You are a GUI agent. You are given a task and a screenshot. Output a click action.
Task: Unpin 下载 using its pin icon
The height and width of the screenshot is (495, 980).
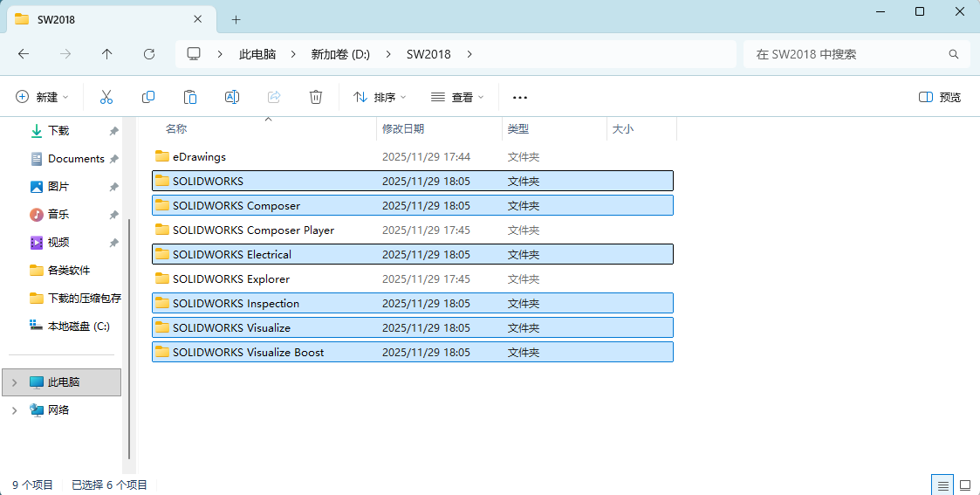[x=113, y=131]
